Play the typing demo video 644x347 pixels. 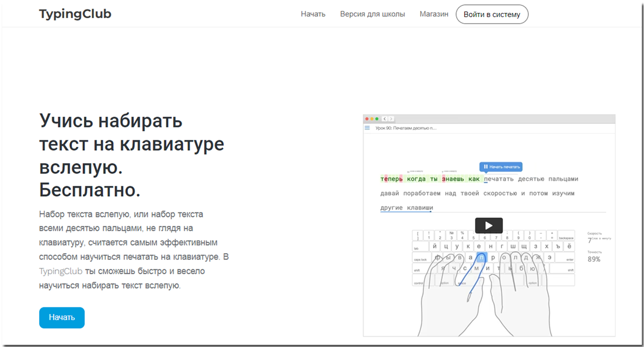pos(488,225)
